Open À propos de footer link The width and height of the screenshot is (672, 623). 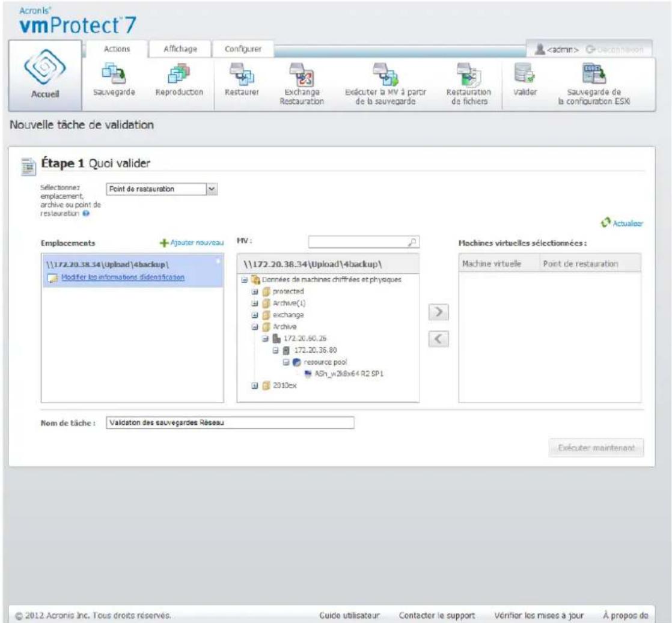[625, 615]
